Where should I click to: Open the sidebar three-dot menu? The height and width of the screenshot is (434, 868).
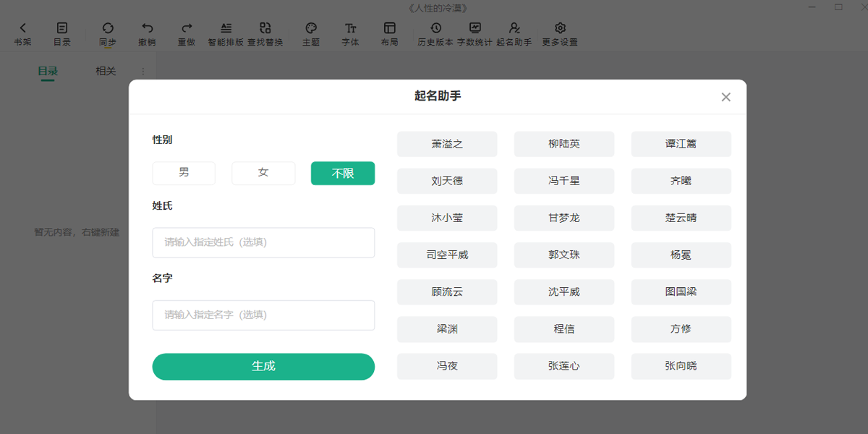click(142, 72)
